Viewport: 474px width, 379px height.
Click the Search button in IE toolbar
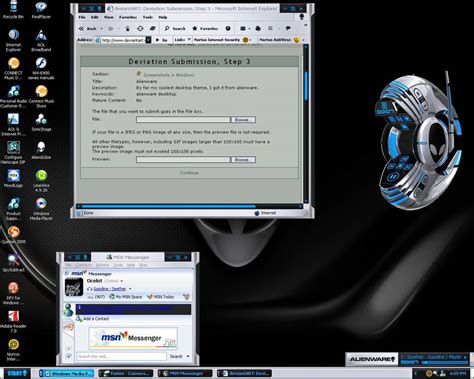(175, 29)
